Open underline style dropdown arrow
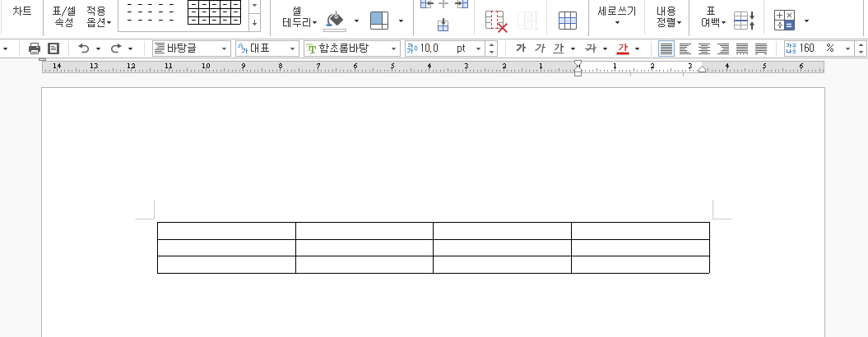 [x=573, y=48]
